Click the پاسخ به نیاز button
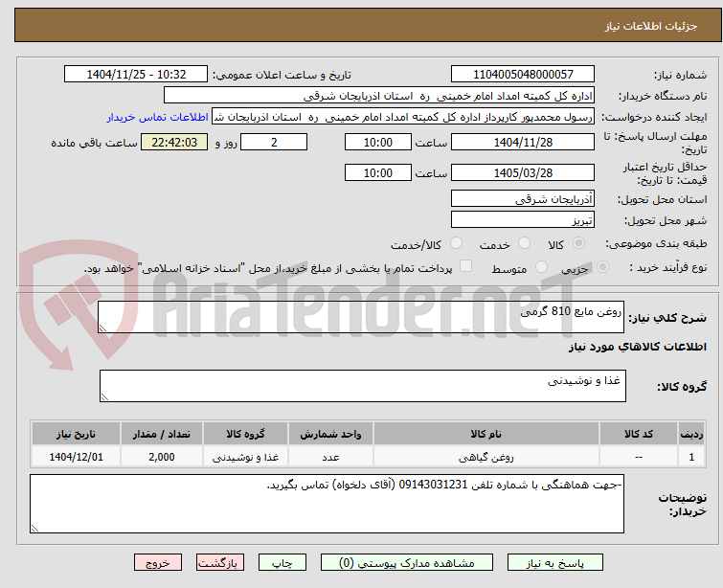This screenshot has height=588, width=723. point(555,563)
